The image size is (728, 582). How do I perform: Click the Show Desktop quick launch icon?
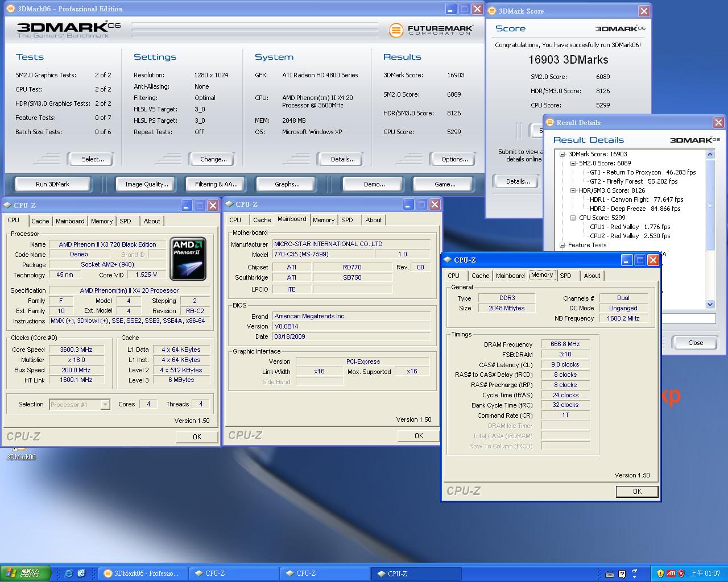(x=81, y=573)
